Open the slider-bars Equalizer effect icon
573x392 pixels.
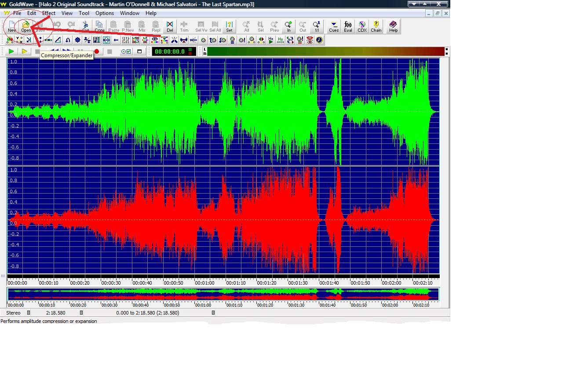coord(126,40)
